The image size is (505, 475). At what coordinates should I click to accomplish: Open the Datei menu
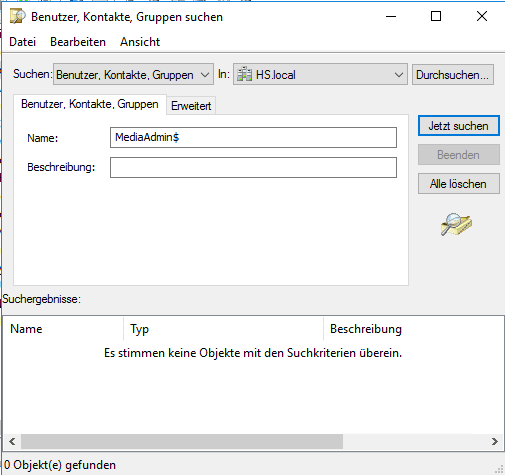[23, 42]
